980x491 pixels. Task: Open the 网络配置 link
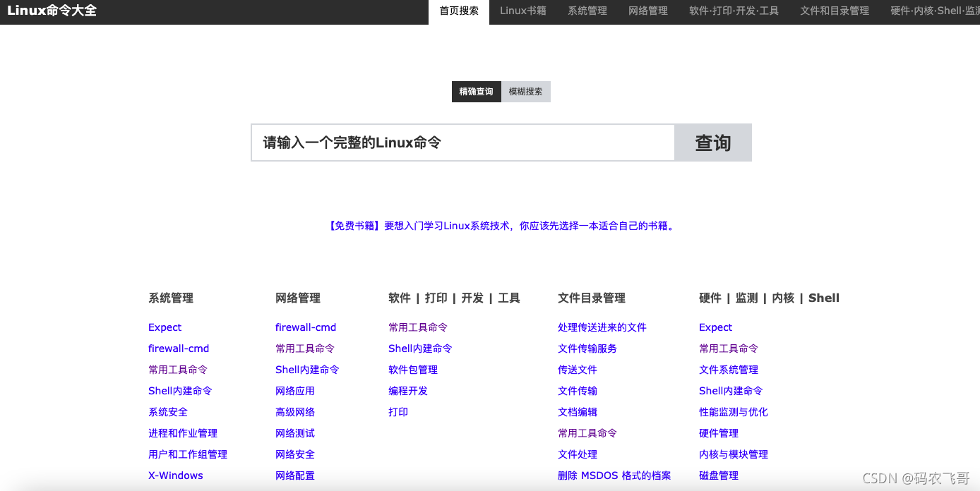(295, 475)
